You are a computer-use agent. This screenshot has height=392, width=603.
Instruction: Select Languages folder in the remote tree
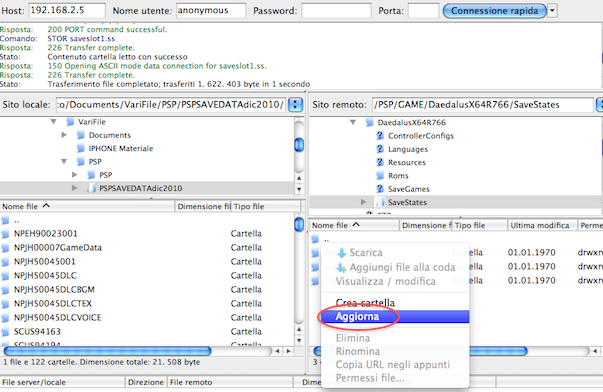click(408, 149)
